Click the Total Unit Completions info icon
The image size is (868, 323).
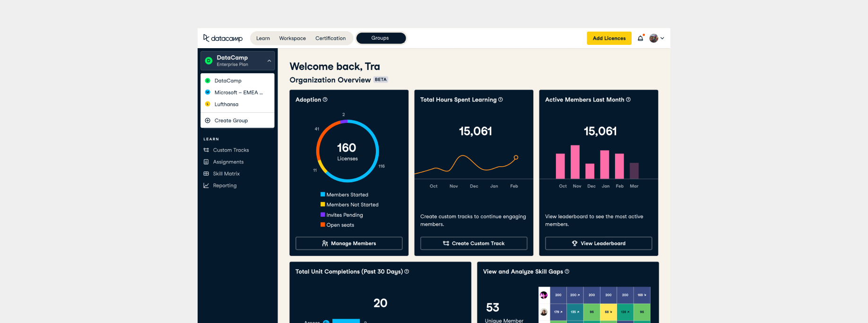tap(407, 272)
